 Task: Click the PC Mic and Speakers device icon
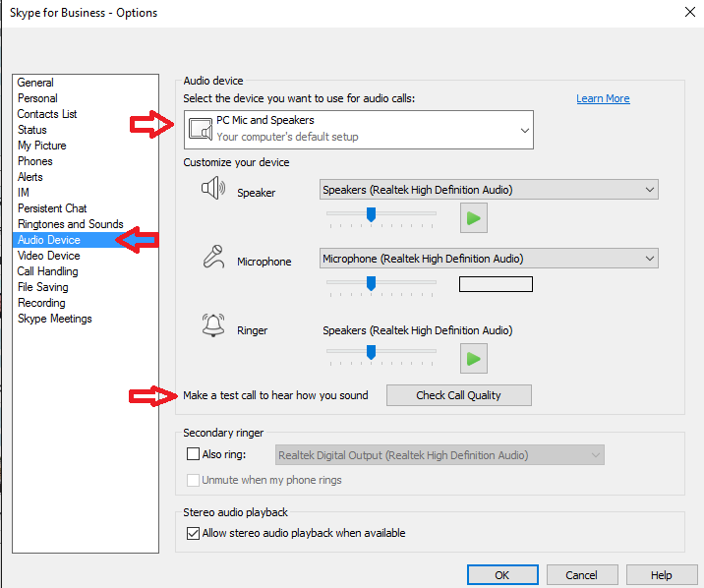tap(201, 129)
